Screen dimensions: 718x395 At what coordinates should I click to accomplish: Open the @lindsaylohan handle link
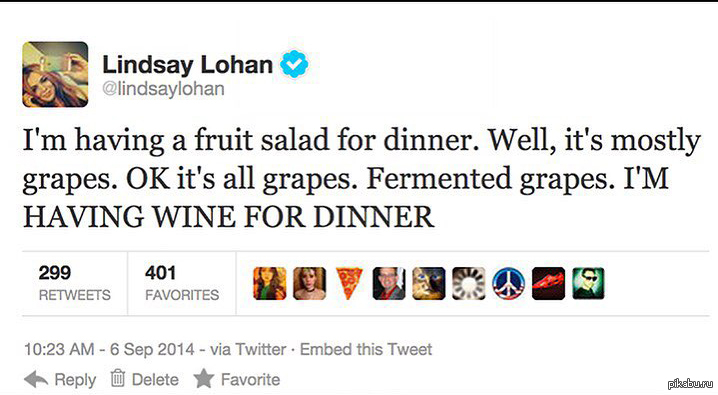coord(163,88)
